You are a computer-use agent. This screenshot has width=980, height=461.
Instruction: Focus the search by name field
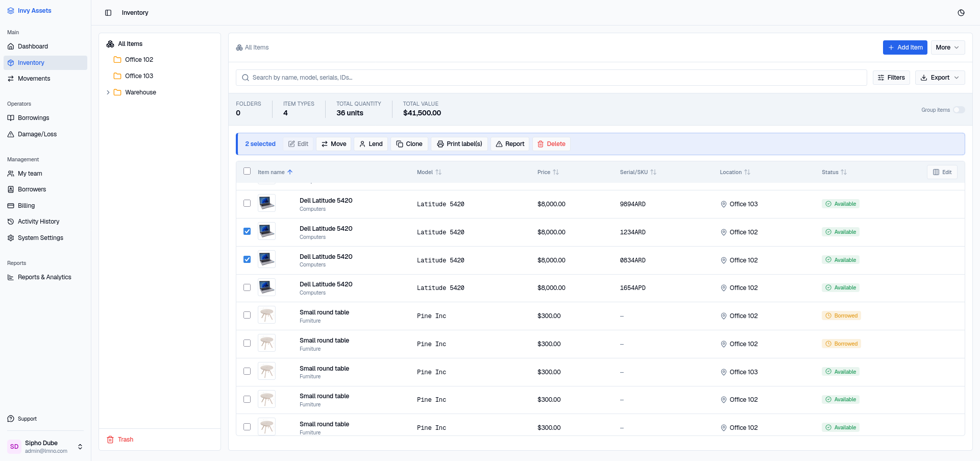click(x=551, y=78)
